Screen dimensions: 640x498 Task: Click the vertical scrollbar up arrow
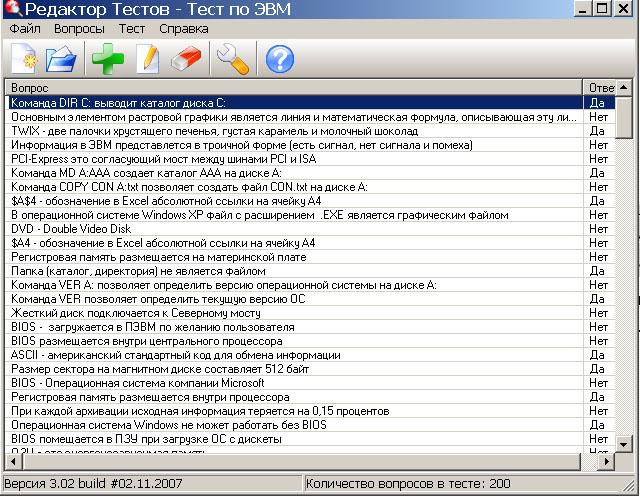click(x=624, y=87)
